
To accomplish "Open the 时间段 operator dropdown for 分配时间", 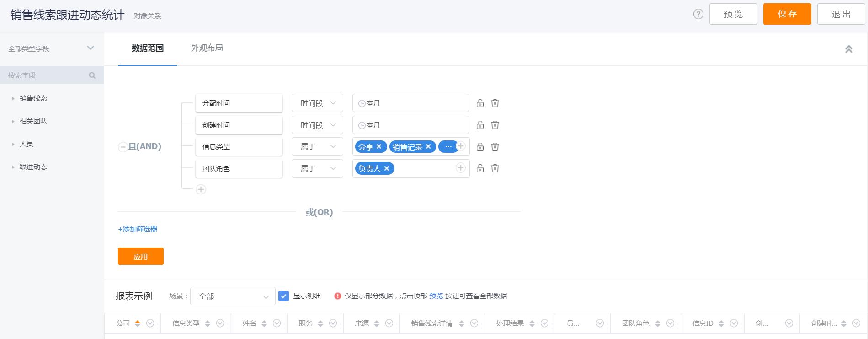I will (317, 103).
